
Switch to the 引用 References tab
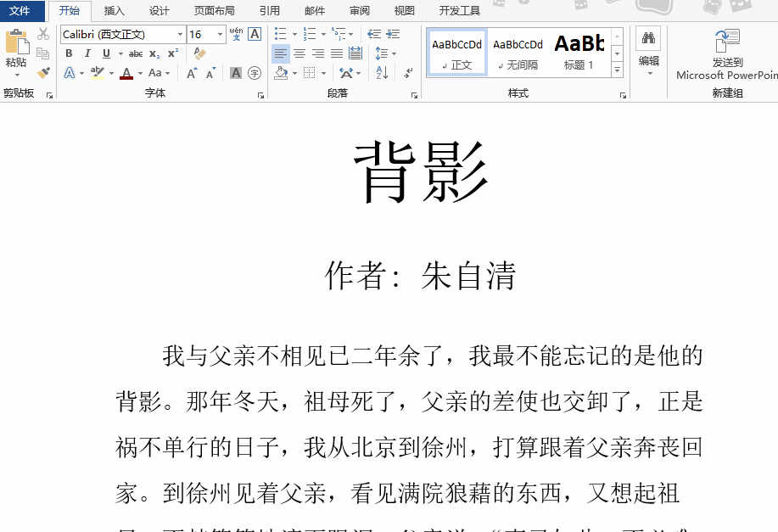point(270,10)
